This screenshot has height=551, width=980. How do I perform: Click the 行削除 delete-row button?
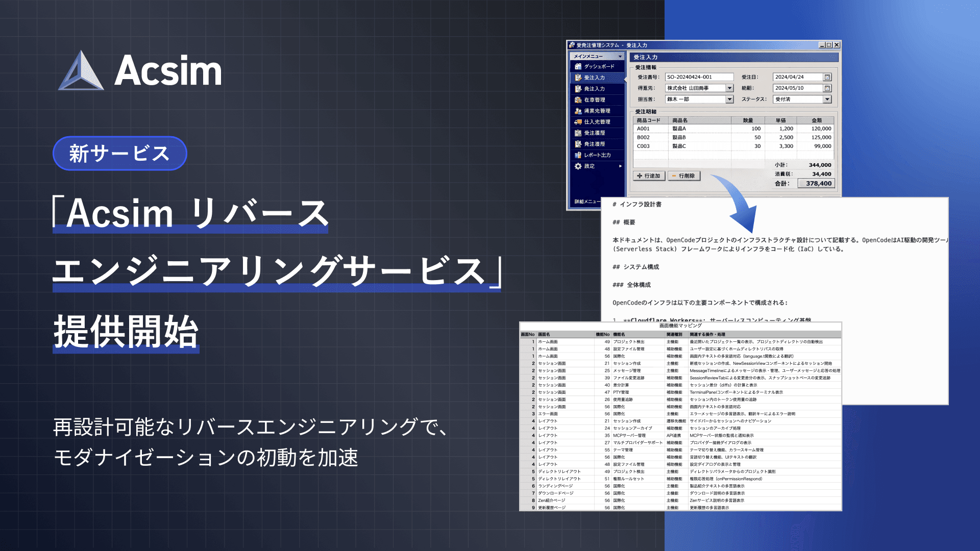(x=684, y=176)
